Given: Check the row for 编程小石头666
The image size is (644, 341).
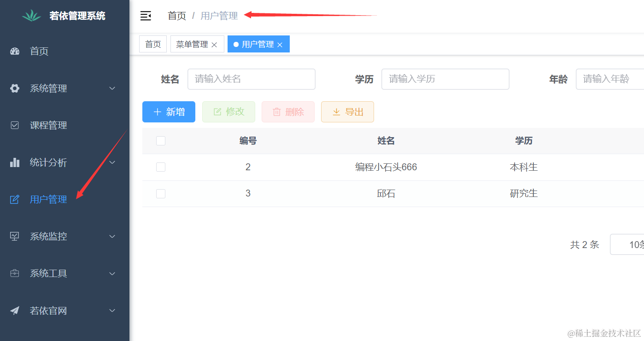Looking at the screenshot, I should pyautogui.click(x=161, y=167).
